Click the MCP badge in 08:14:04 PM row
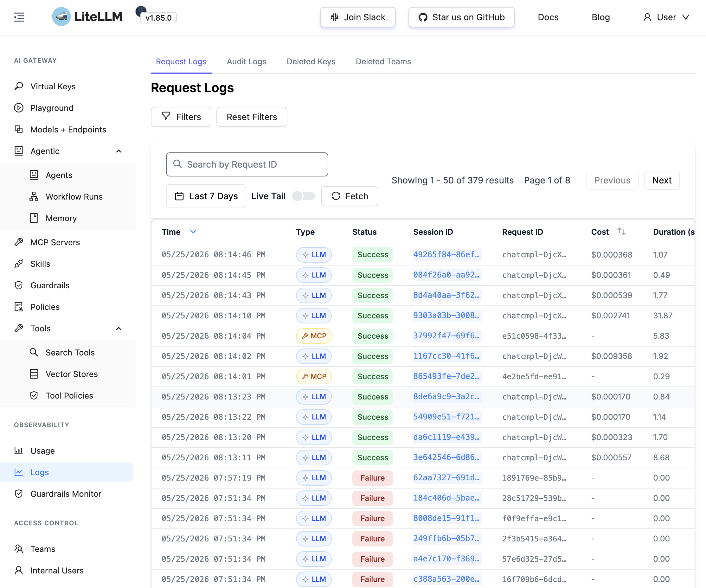Image resolution: width=706 pixels, height=588 pixels. click(314, 336)
